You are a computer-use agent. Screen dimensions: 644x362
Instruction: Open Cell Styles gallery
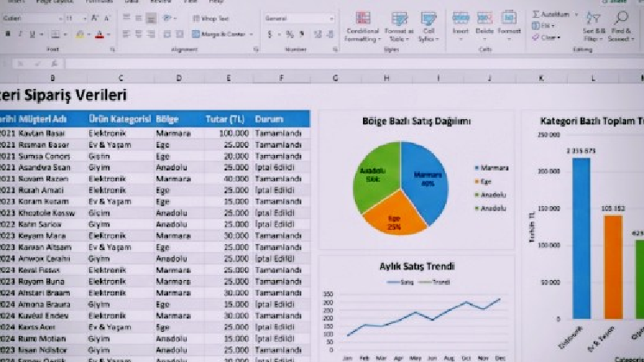[428, 27]
